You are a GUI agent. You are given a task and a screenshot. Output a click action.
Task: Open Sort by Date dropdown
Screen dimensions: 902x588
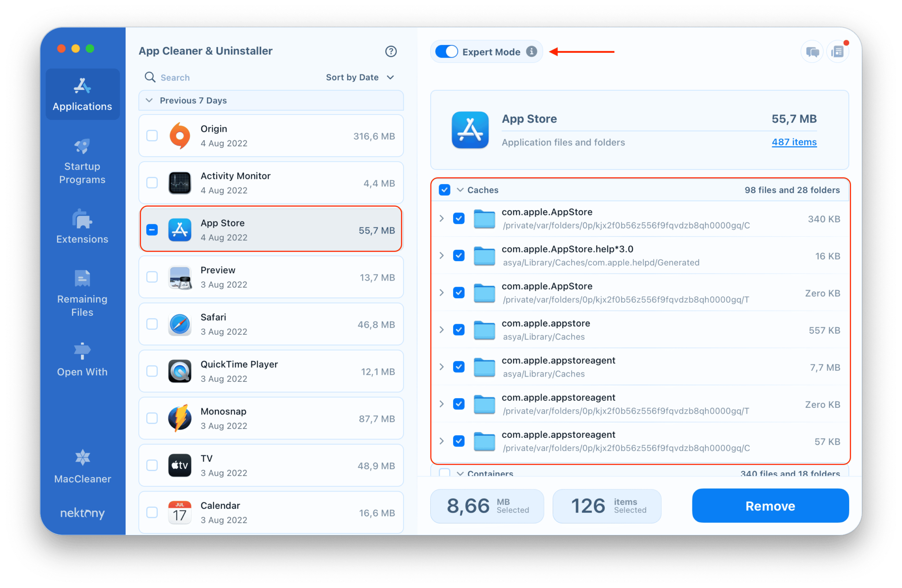(x=360, y=77)
